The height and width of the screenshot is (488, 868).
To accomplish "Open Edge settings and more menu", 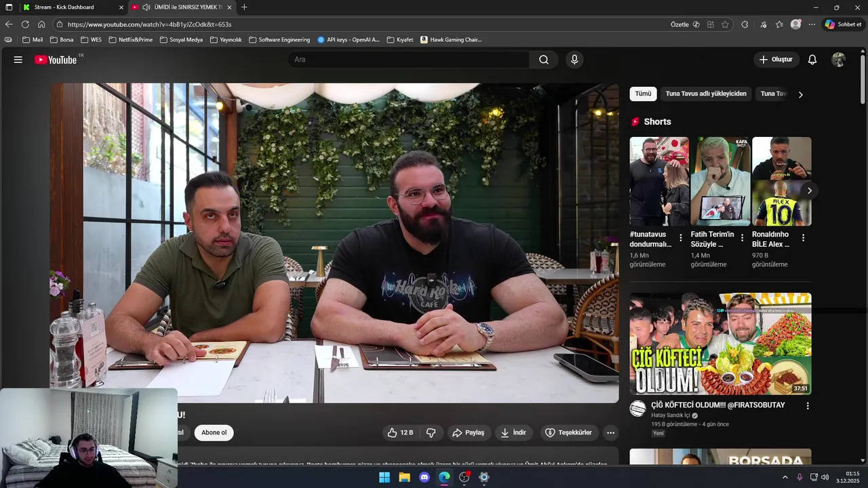I will (812, 24).
